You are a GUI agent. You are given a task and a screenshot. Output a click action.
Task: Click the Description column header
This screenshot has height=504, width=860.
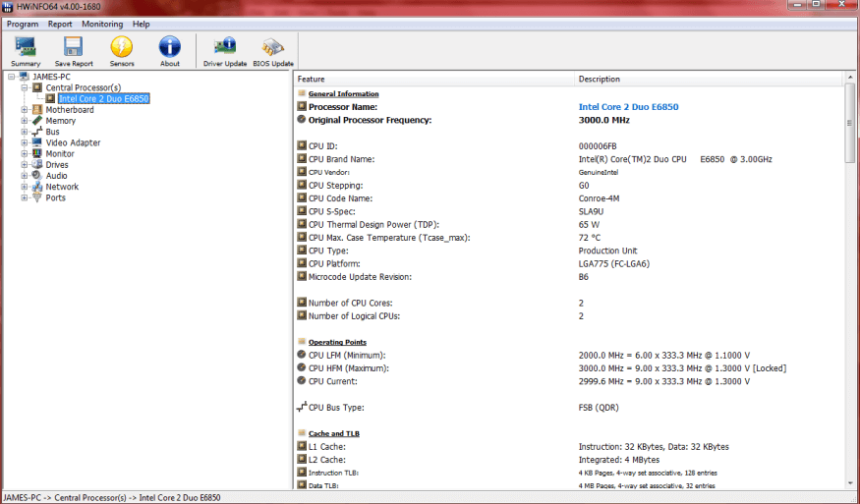709,79
